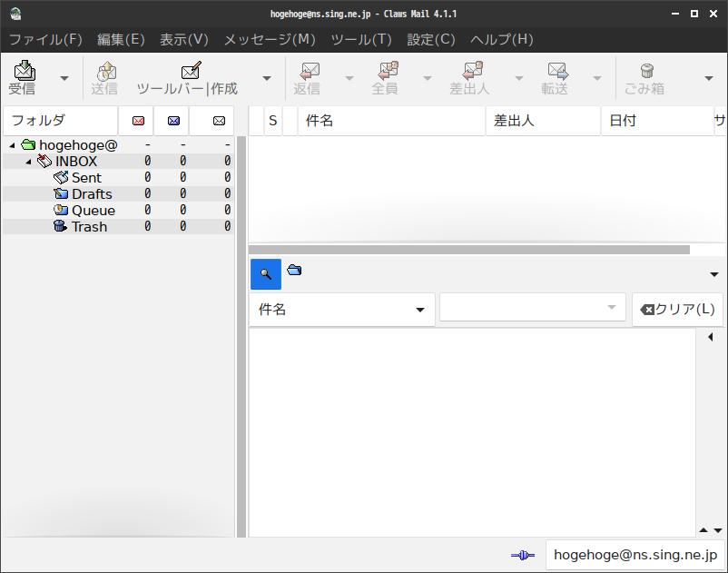The width and height of the screenshot is (728, 573).
Task: Open the ヘルプ(H) menu
Action: pos(502,39)
